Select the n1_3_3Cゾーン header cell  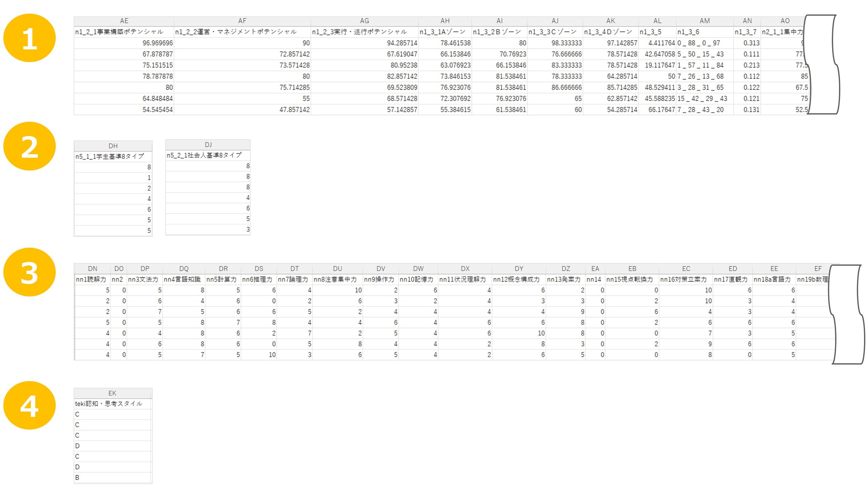pyautogui.click(x=555, y=32)
